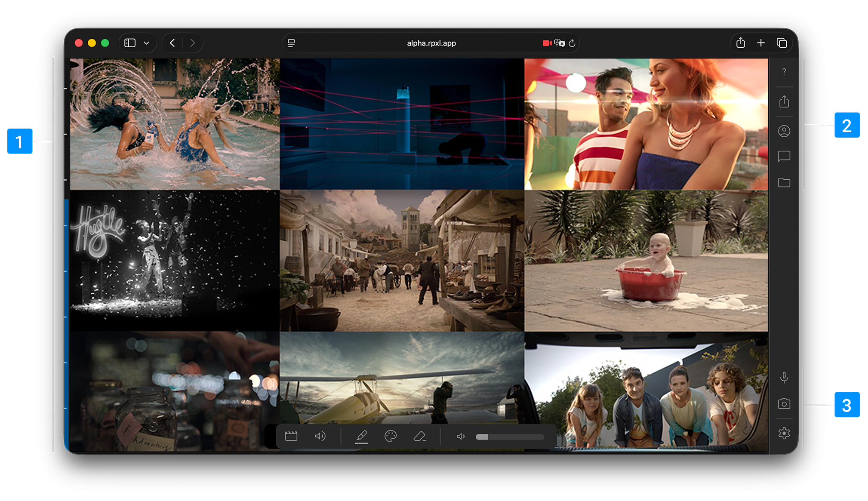This screenshot has height=501, width=868.
Task: Toggle audio with the loud speaker icon
Action: tap(320, 436)
